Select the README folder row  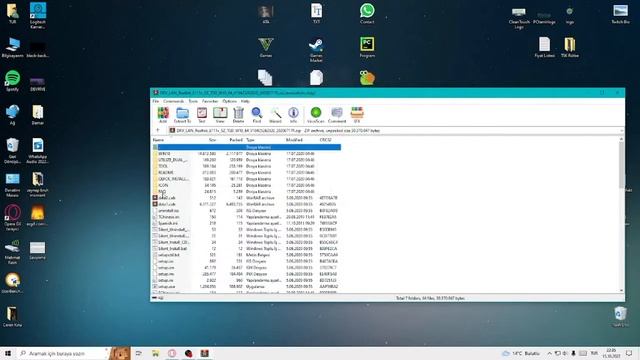247,173
